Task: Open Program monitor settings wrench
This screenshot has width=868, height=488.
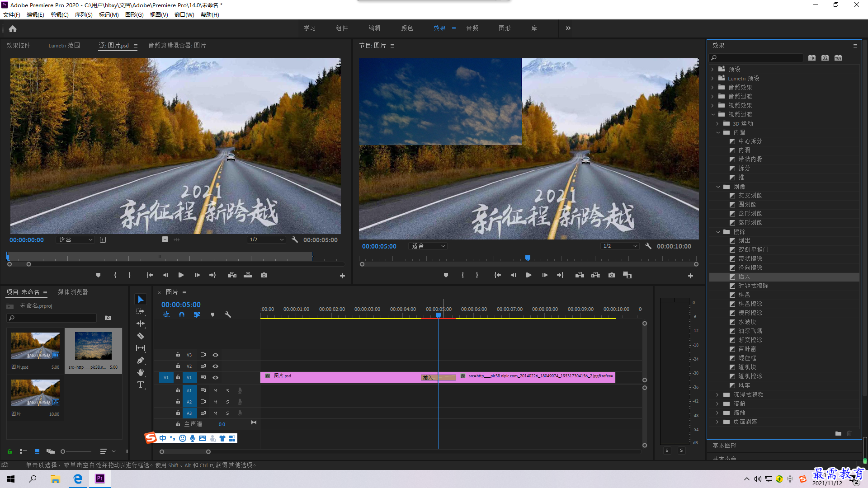Action: coord(648,246)
